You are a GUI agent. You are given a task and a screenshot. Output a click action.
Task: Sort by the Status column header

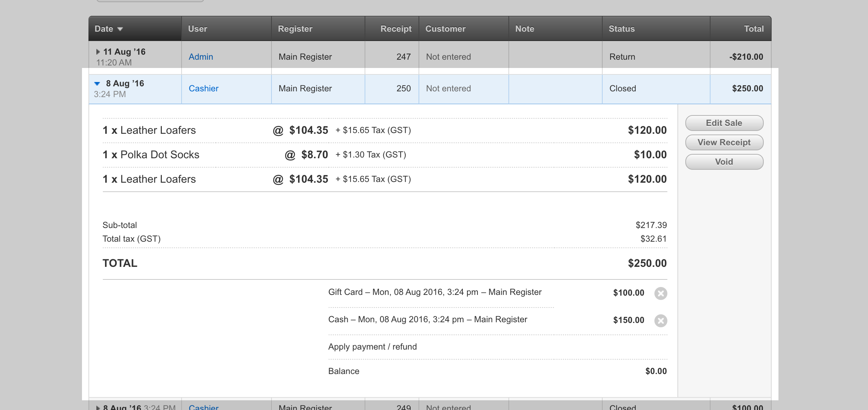tap(621, 29)
